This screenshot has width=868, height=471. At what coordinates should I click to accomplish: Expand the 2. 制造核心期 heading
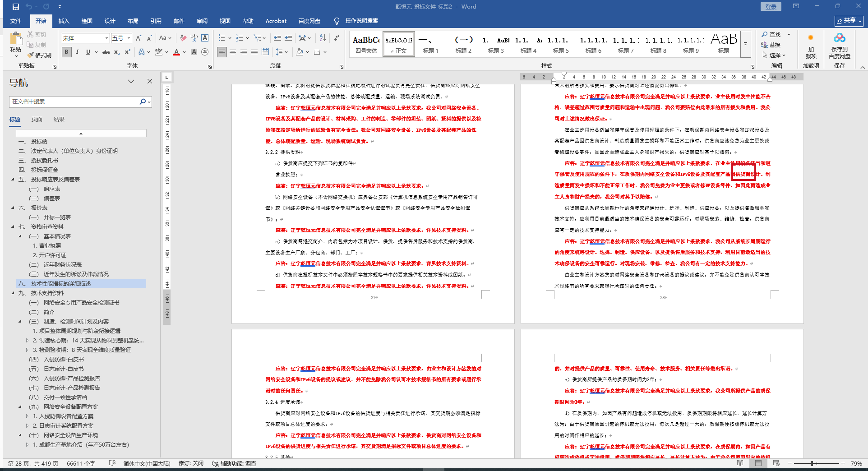click(x=27, y=341)
